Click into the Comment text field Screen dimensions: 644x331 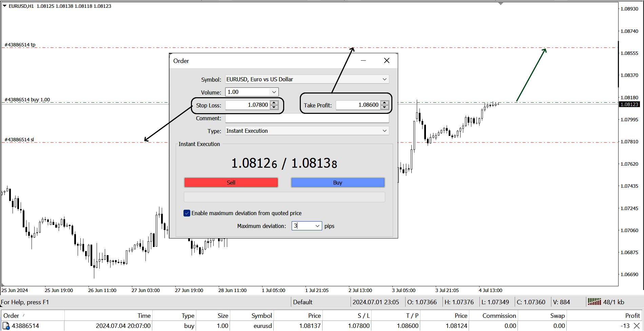point(307,118)
